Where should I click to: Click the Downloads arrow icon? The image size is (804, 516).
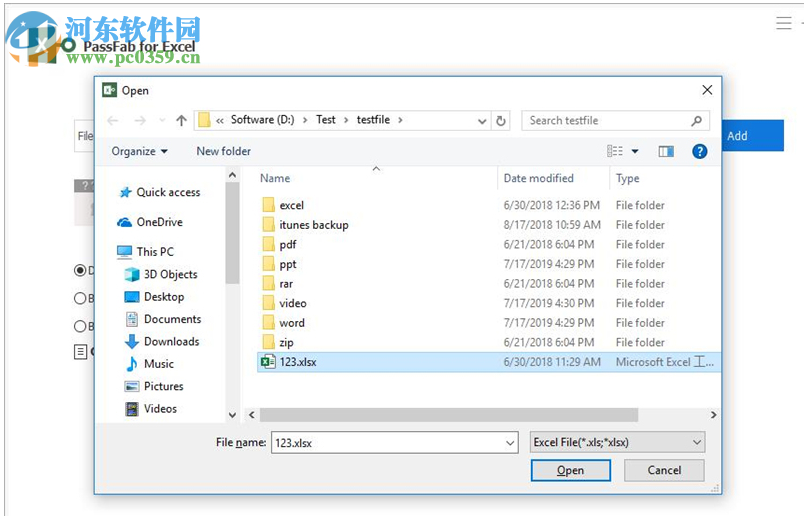coord(132,342)
